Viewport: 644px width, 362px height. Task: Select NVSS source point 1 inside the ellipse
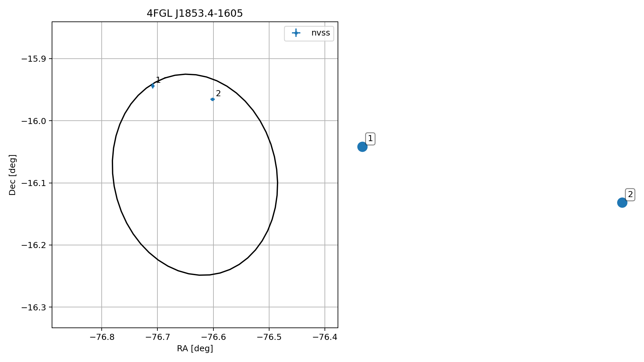(x=153, y=86)
